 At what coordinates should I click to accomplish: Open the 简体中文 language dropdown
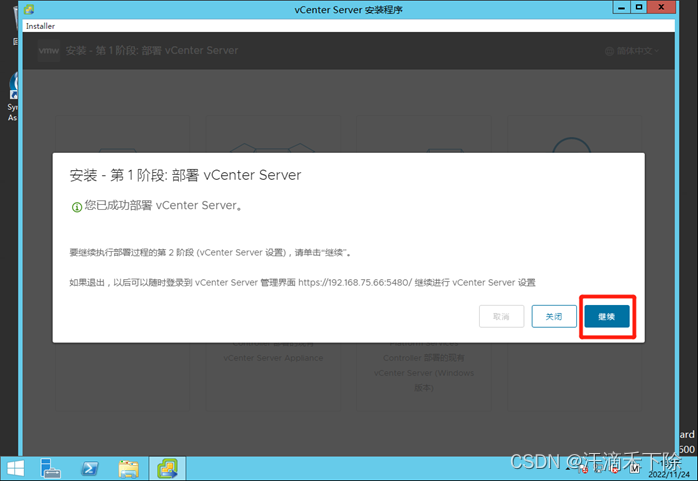pos(632,51)
